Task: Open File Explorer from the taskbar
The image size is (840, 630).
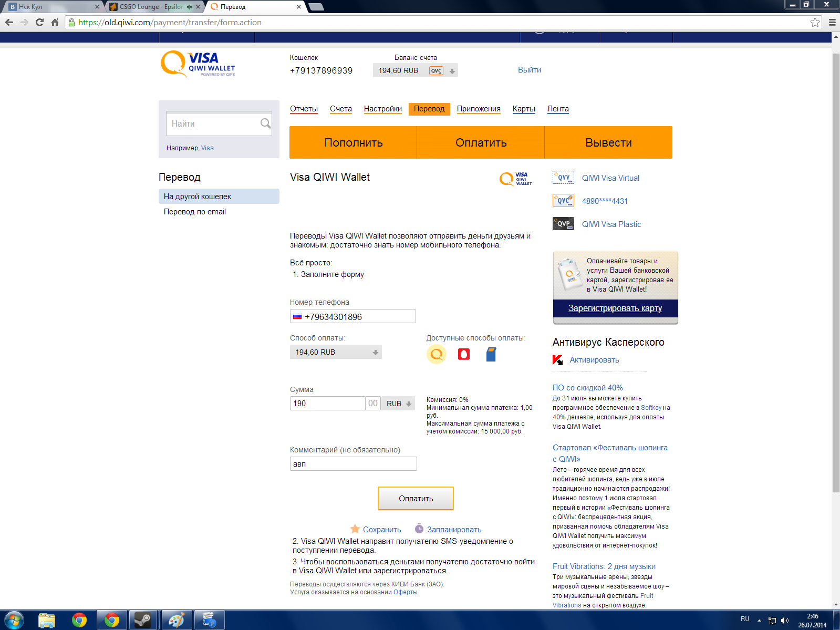Action: click(x=47, y=620)
